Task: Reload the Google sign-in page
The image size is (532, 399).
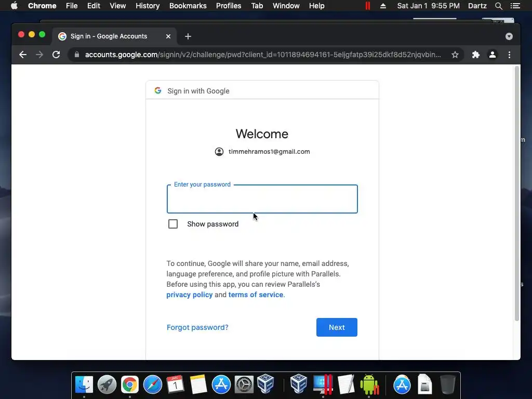Action: 56,55
